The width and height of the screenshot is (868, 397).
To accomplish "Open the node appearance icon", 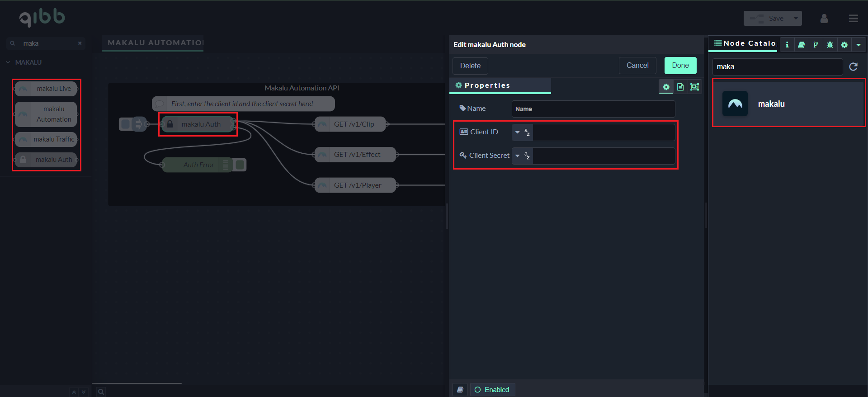I will coord(695,87).
